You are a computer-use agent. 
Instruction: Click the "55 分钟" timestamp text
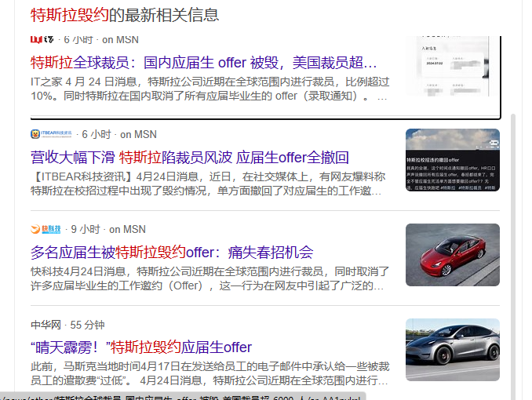pos(87,325)
